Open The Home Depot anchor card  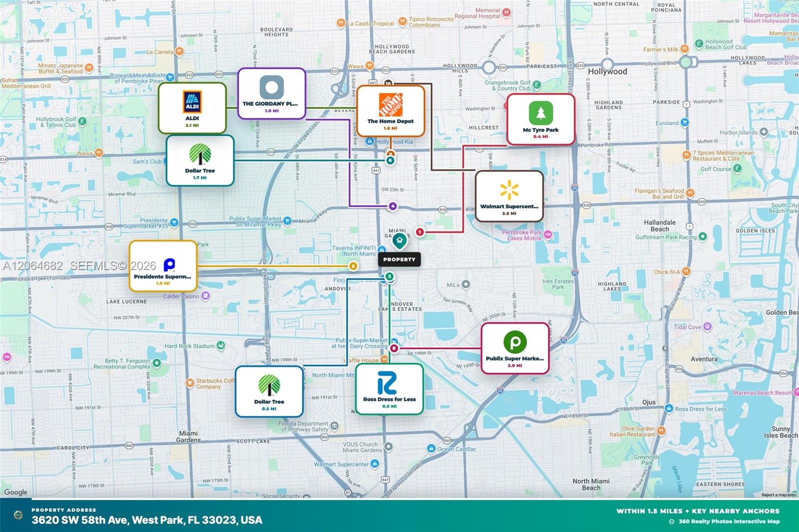pyautogui.click(x=391, y=111)
